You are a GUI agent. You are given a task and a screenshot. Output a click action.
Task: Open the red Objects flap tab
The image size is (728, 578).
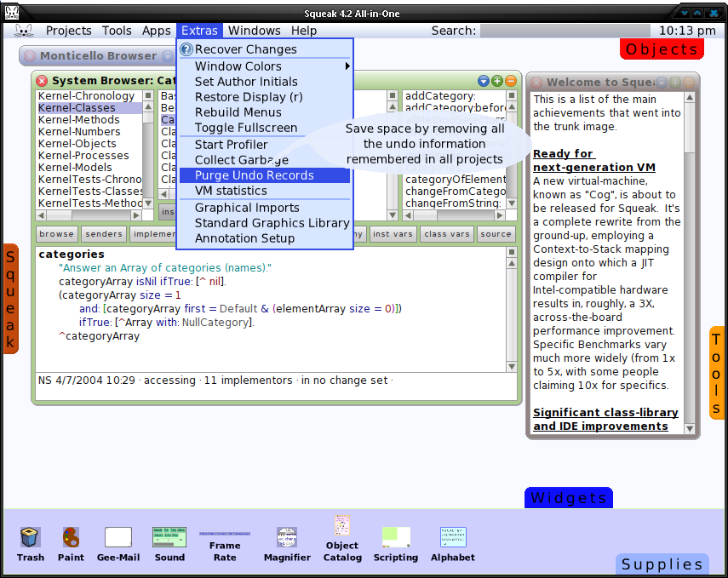[662, 49]
